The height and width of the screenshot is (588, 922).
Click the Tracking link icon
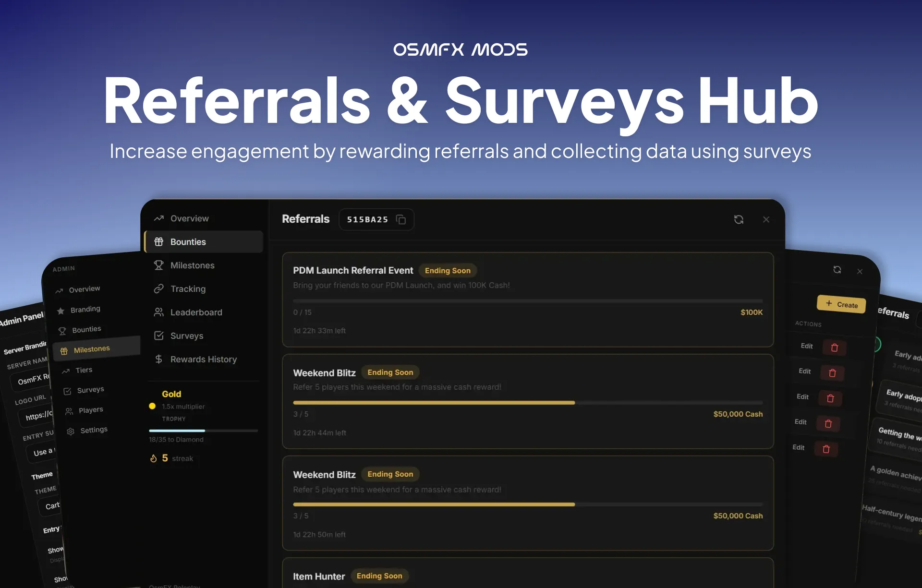159,289
